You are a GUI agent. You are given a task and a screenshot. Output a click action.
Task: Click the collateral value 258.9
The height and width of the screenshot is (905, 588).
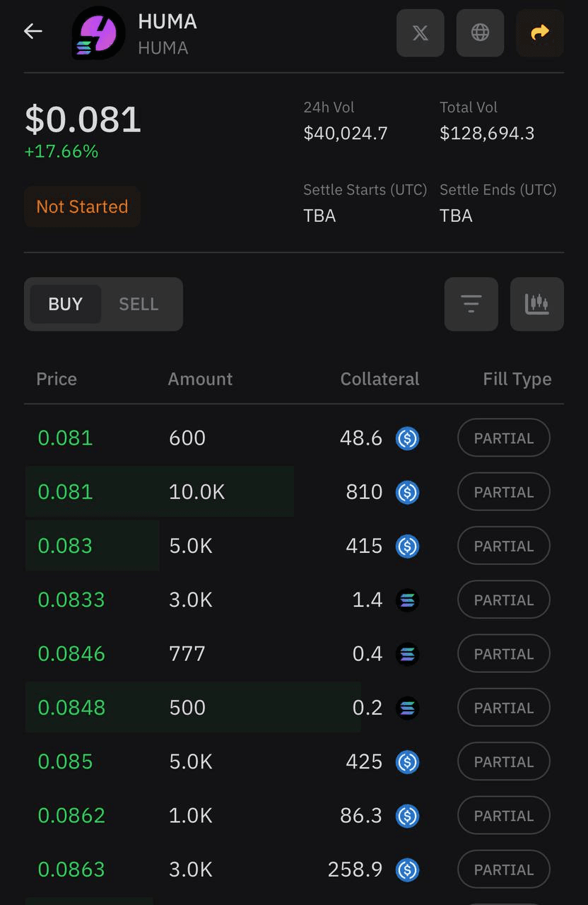point(355,869)
